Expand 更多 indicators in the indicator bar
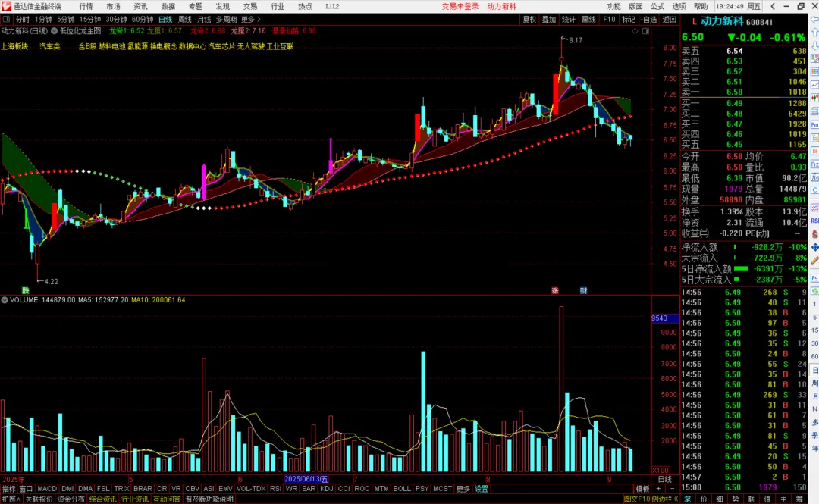The image size is (819, 504). [463, 489]
